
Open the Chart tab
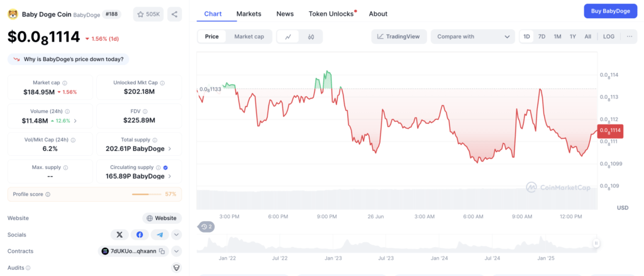tap(213, 14)
